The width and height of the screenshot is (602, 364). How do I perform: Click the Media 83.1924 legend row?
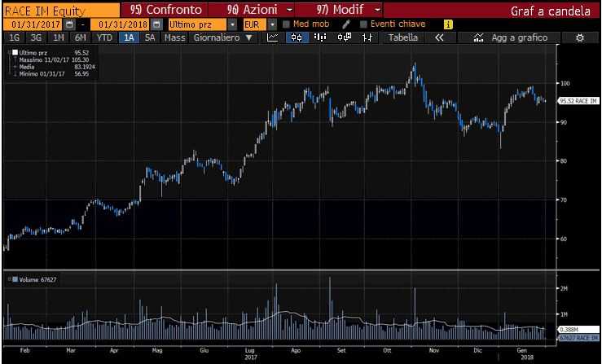[54, 67]
